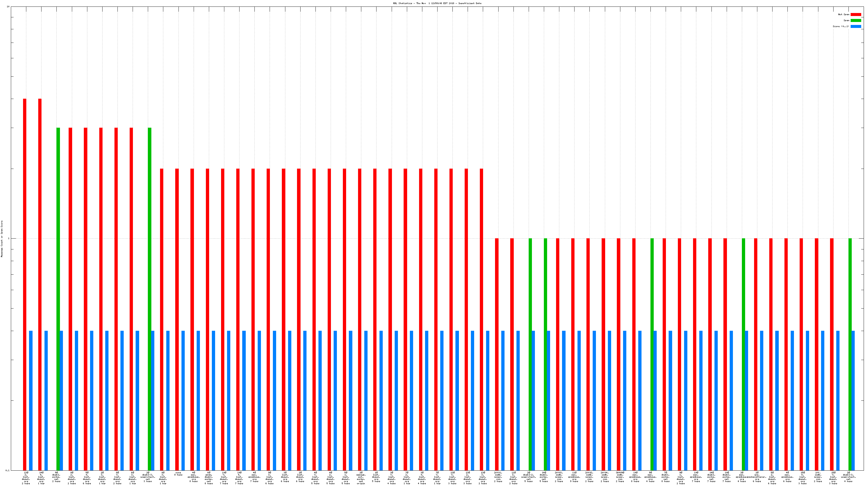
Task: Click the 'none 8 hops' x-axis label
Action: point(178,474)
